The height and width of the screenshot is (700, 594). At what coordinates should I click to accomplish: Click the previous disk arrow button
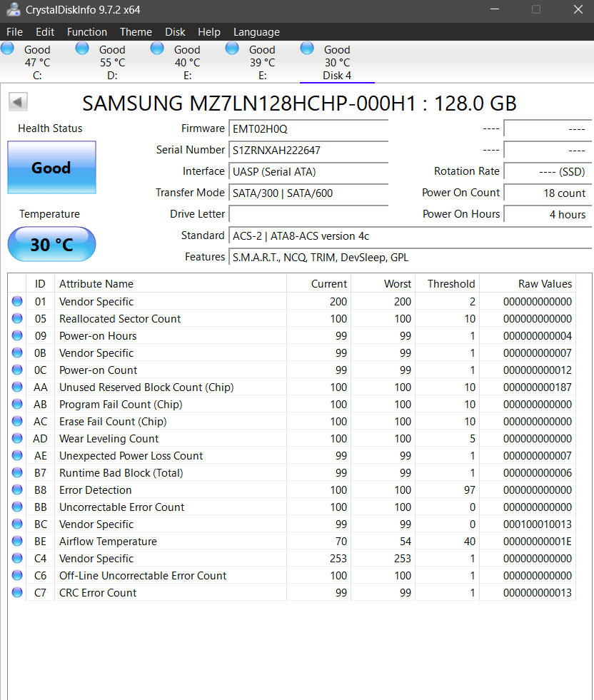point(18,102)
